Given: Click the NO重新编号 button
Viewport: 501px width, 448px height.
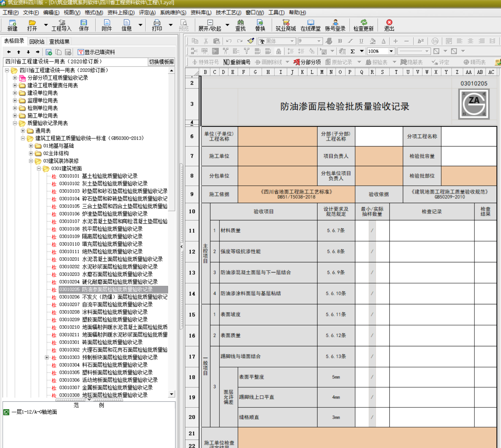Looking at the screenshot, I should point(237,62).
